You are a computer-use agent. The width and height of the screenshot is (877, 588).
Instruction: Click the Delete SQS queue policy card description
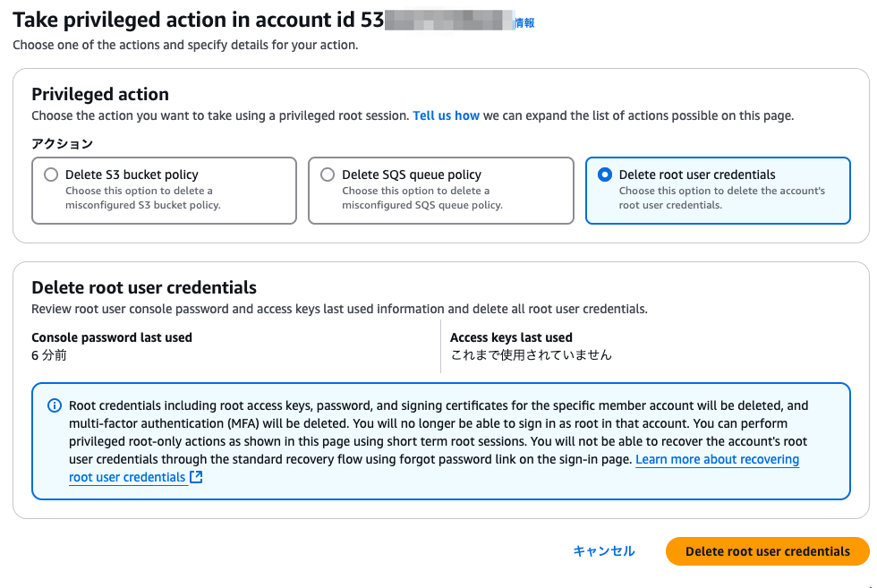tap(422, 198)
